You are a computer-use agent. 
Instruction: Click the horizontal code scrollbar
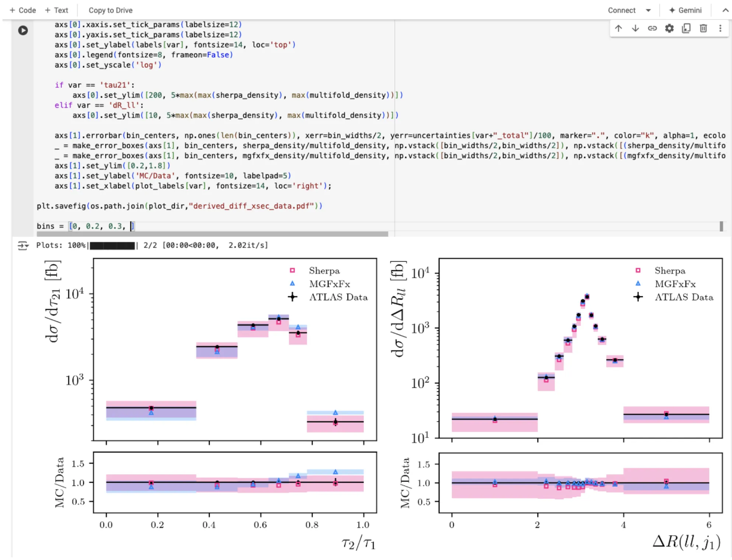(212, 234)
